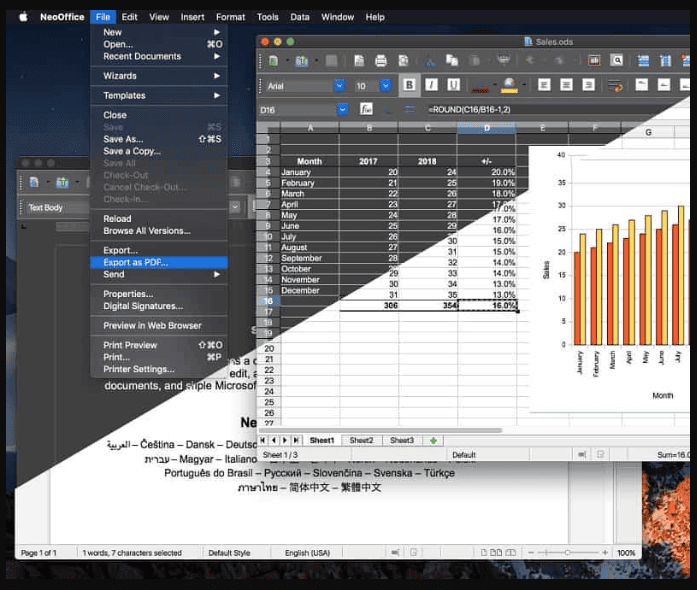Click the Insert Chart icon in toolbar
The image size is (697, 590).
pos(594,60)
